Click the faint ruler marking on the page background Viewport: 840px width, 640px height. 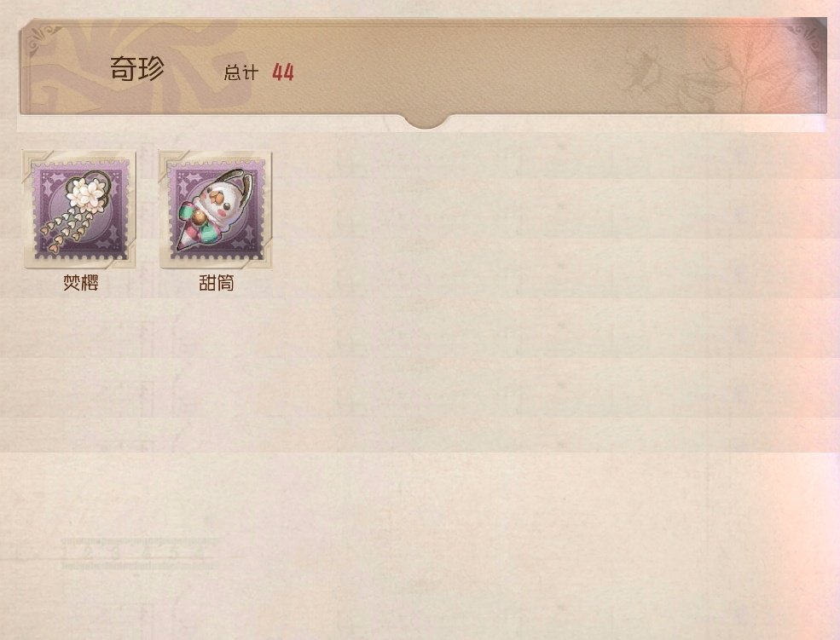pos(139,553)
